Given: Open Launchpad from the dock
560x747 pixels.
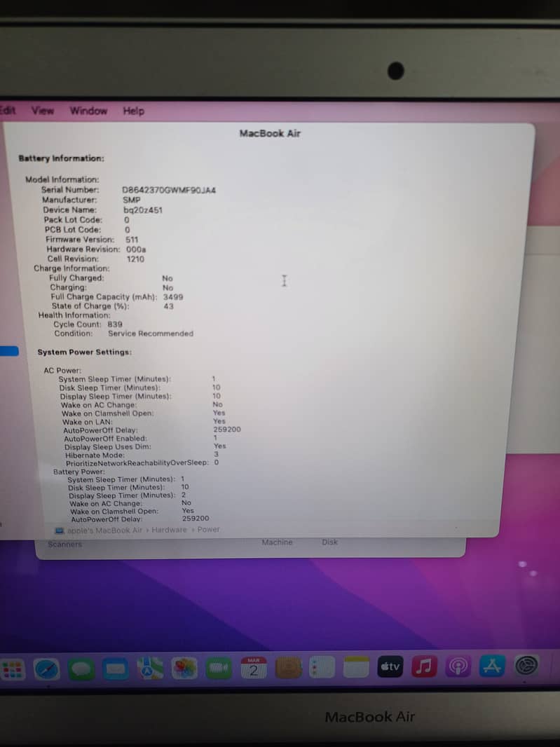Looking at the screenshot, I should (13, 670).
